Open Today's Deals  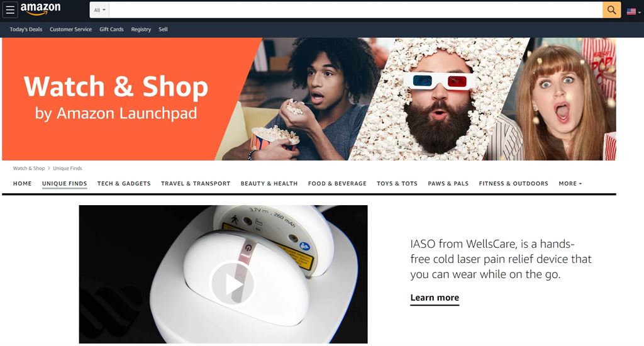pyautogui.click(x=26, y=29)
